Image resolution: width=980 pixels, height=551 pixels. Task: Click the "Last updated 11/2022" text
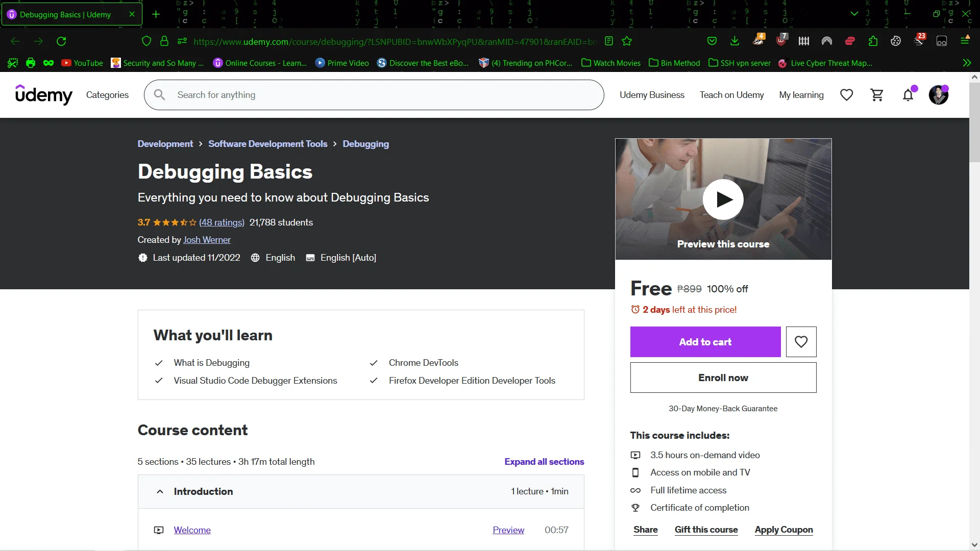coord(197,258)
